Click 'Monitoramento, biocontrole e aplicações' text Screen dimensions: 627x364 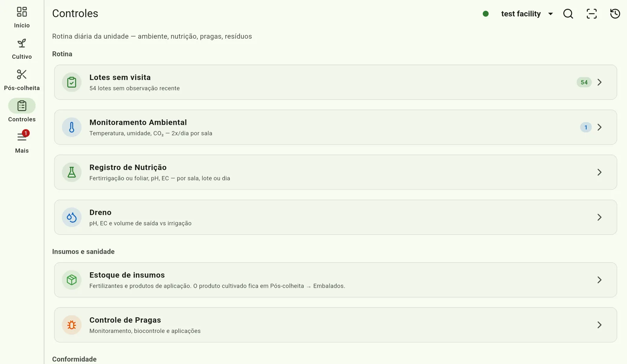145,331
